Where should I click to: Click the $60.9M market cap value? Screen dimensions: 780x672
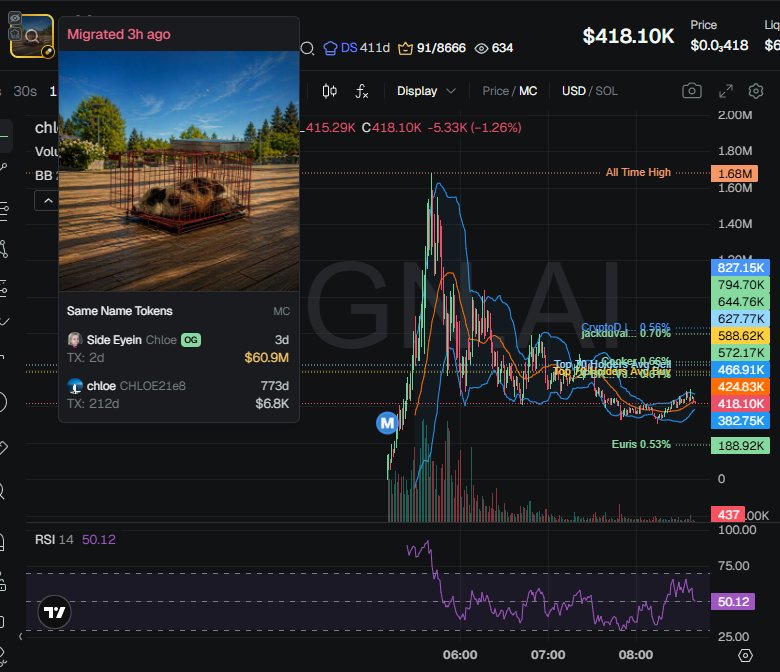tap(266, 358)
